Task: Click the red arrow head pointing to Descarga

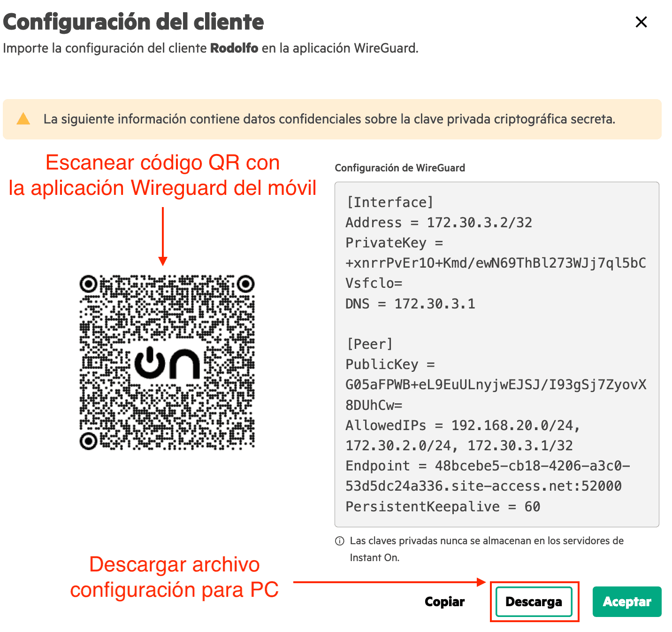Action: (481, 582)
